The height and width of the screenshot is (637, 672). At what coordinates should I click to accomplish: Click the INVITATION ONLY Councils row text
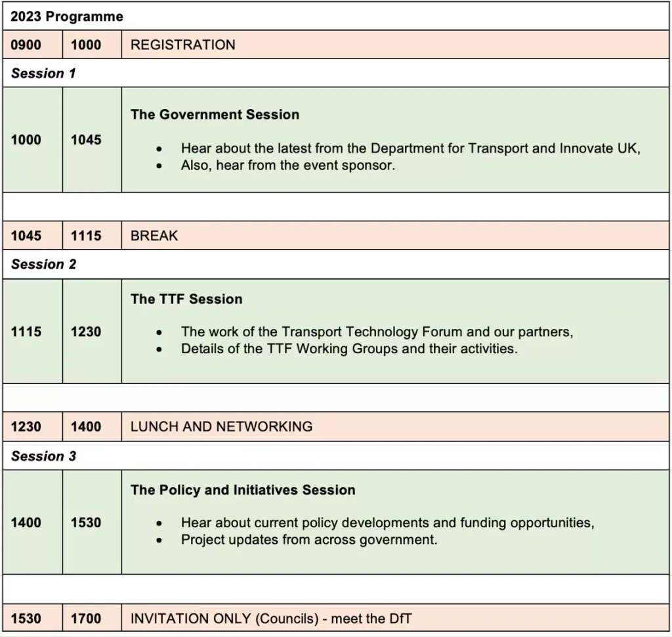click(271, 618)
